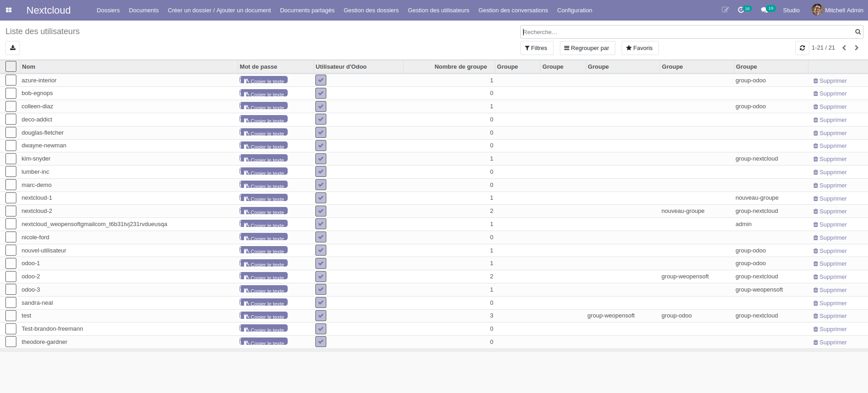Screen dimensions: 868x393
Task: Toggle Utilisateur d'Odoo checkbox for kim-snyder
Action: point(321,159)
